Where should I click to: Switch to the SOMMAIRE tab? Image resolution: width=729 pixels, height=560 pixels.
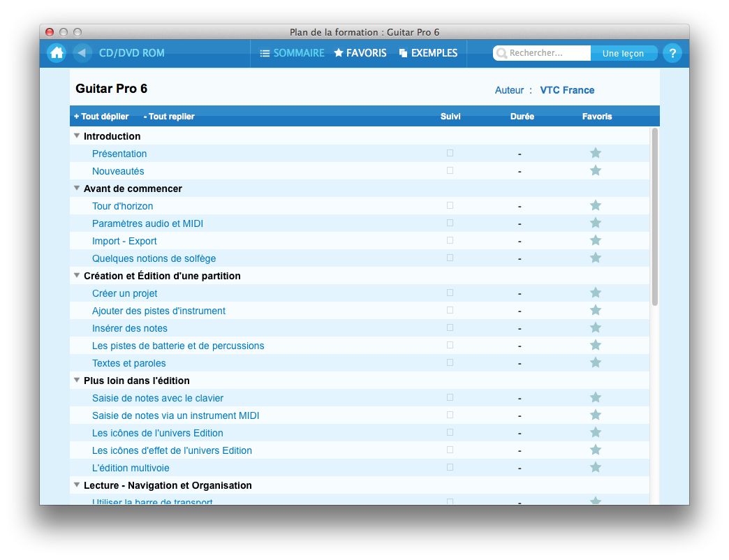[292, 53]
